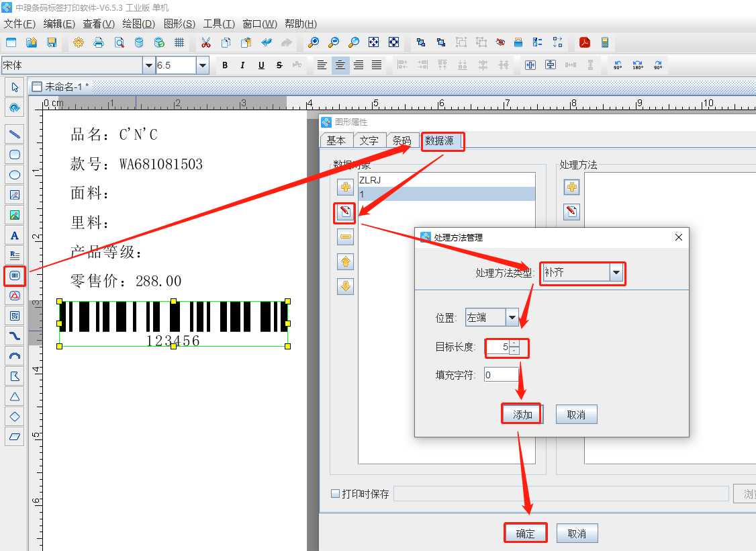Open the 绘图(D) menu
The height and width of the screenshot is (551, 756).
pyautogui.click(x=138, y=24)
